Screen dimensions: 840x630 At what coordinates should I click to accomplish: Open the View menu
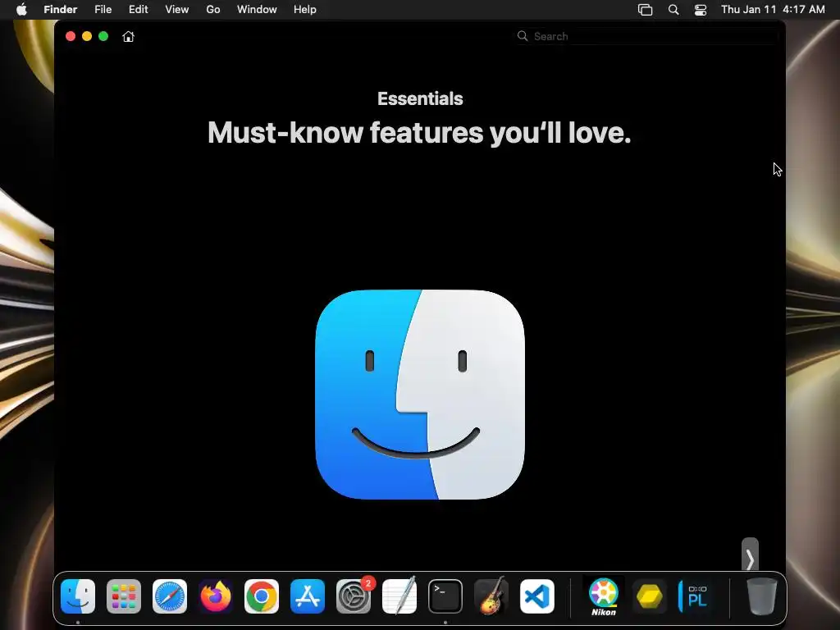click(177, 10)
